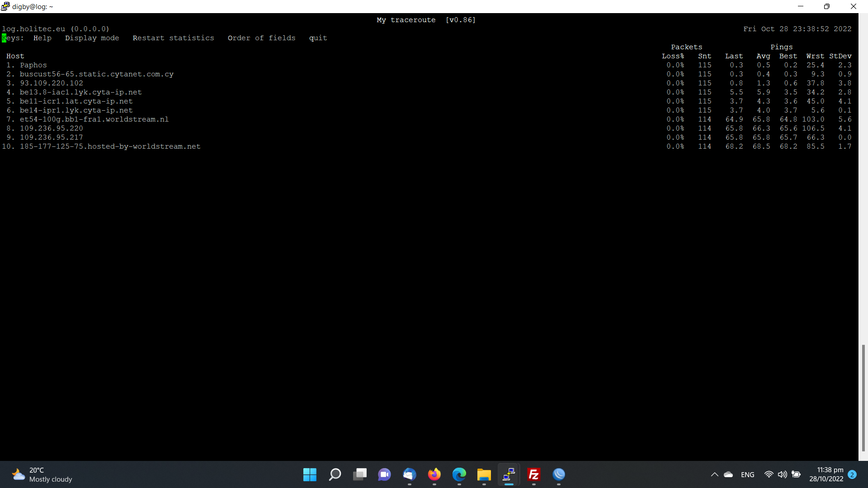868x488 pixels.
Task: Open the Thunderbird mail taskbar icon
Action: tap(410, 474)
